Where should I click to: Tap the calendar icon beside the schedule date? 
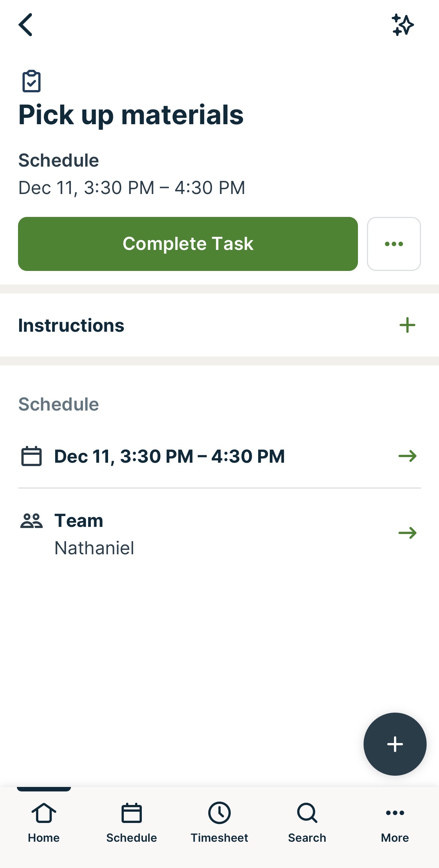[32, 456]
